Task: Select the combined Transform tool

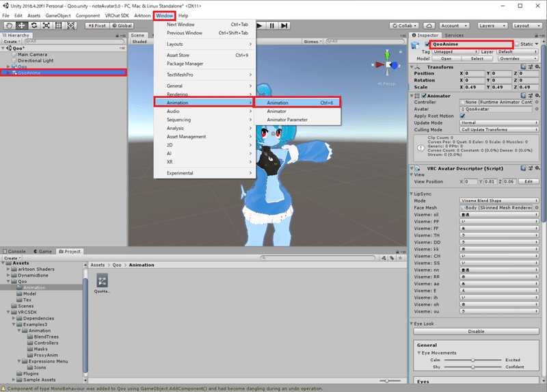Action: point(71,25)
